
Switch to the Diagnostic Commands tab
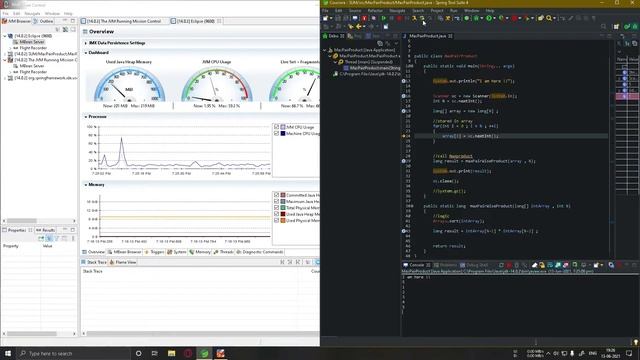[x=260, y=252]
